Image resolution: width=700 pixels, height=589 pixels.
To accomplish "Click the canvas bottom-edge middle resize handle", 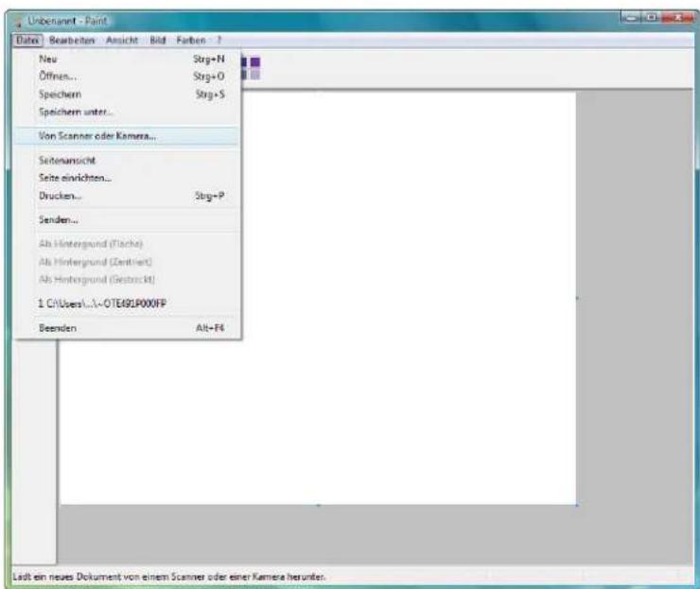I will 318,506.
